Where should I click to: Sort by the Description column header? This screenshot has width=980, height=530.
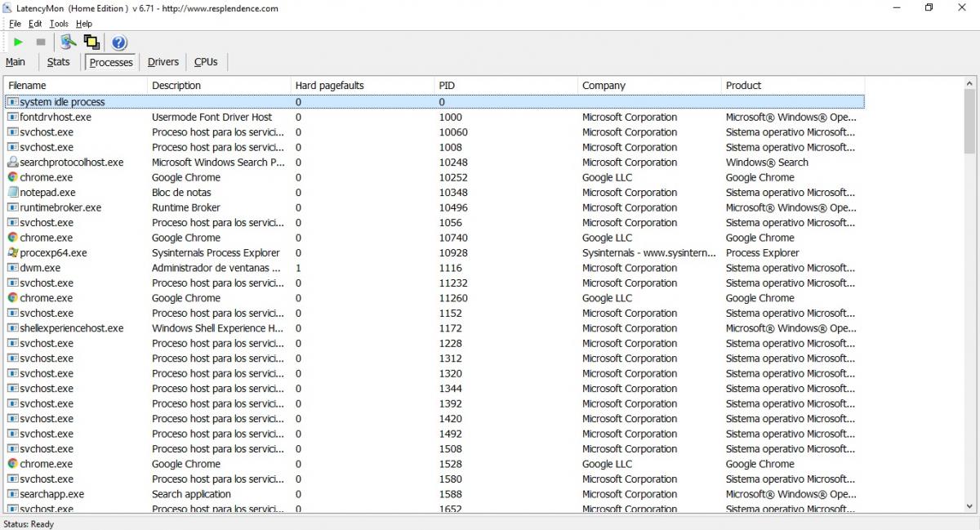[x=220, y=85]
